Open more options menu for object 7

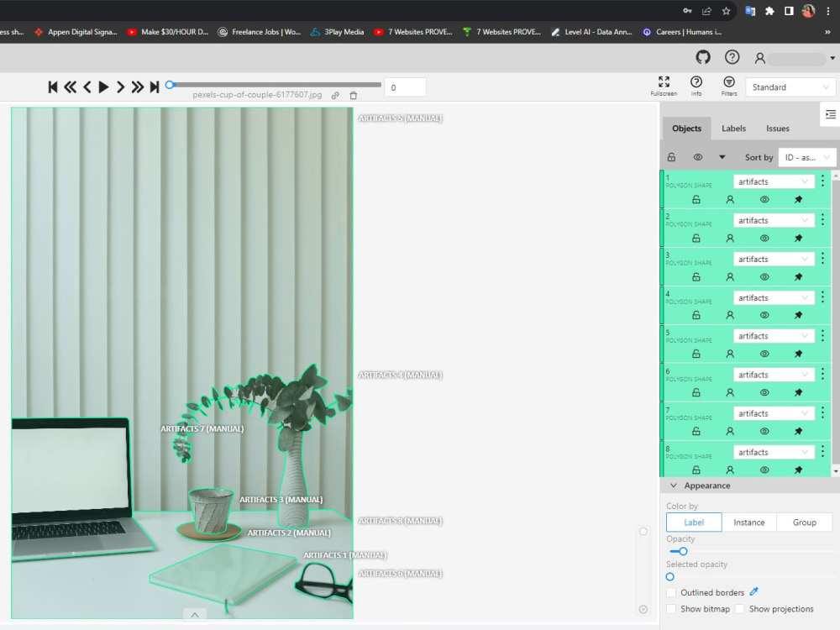823,412
